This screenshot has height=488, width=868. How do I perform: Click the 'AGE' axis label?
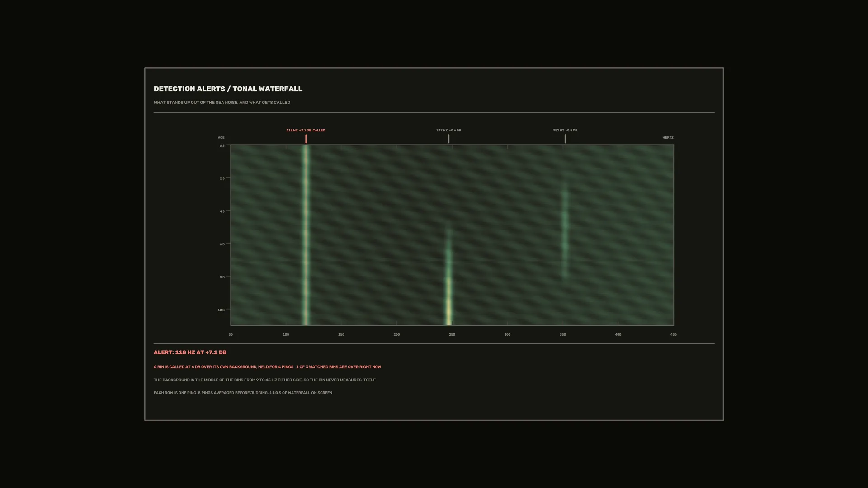coord(221,137)
